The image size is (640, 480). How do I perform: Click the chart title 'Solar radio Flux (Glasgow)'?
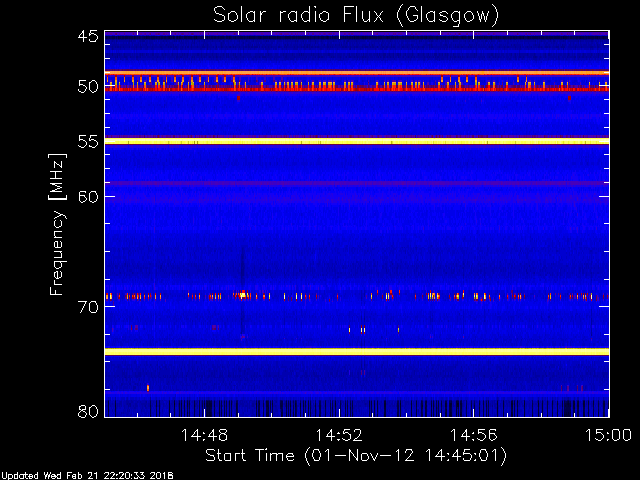click(356, 16)
